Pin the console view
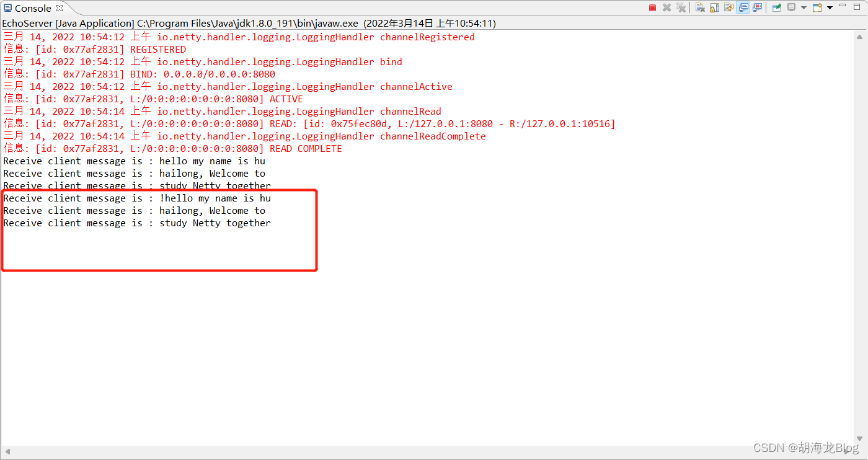Image resolution: width=868 pixels, height=460 pixels. tap(776, 7)
